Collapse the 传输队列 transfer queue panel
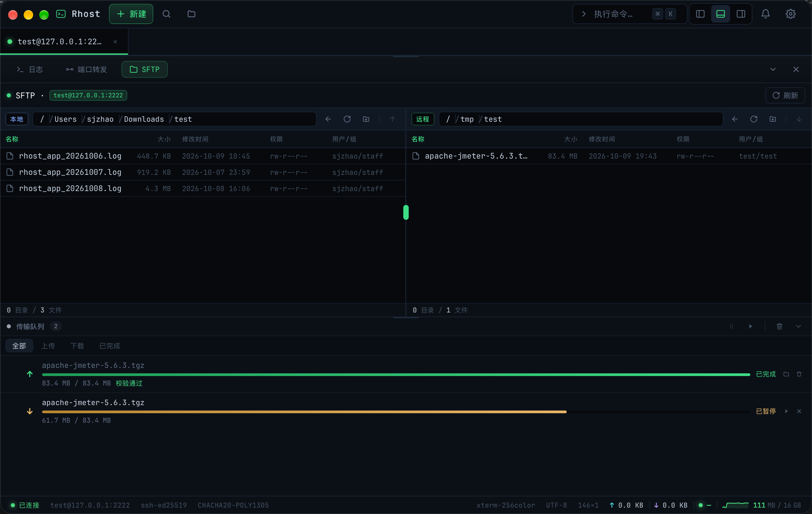This screenshot has width=812, height=514. (x=798, y=326)
